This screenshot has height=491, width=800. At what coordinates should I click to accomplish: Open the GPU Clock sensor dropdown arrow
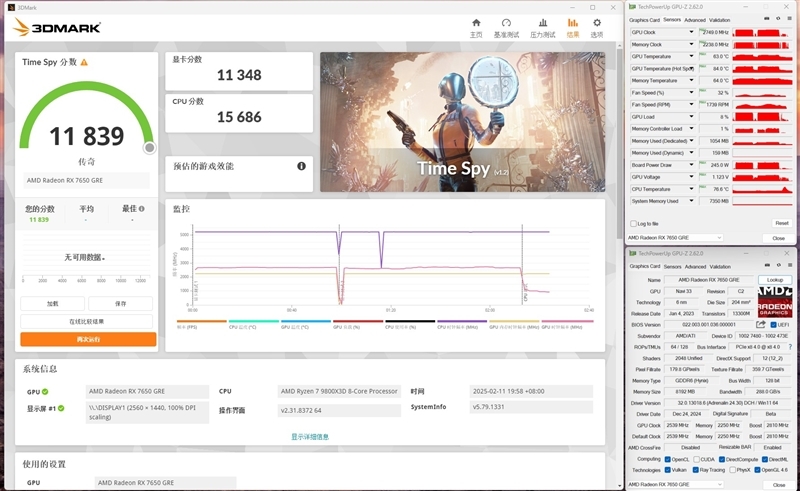click(x=692, y=32)
